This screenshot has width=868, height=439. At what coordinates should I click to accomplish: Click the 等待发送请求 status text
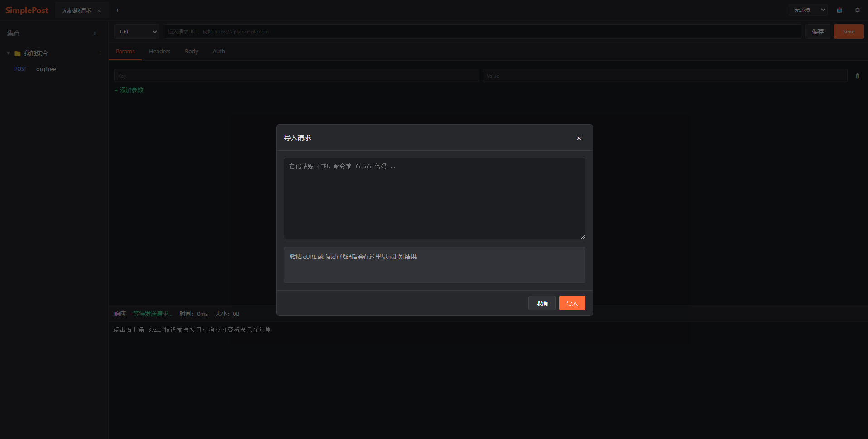click(153, 314)
